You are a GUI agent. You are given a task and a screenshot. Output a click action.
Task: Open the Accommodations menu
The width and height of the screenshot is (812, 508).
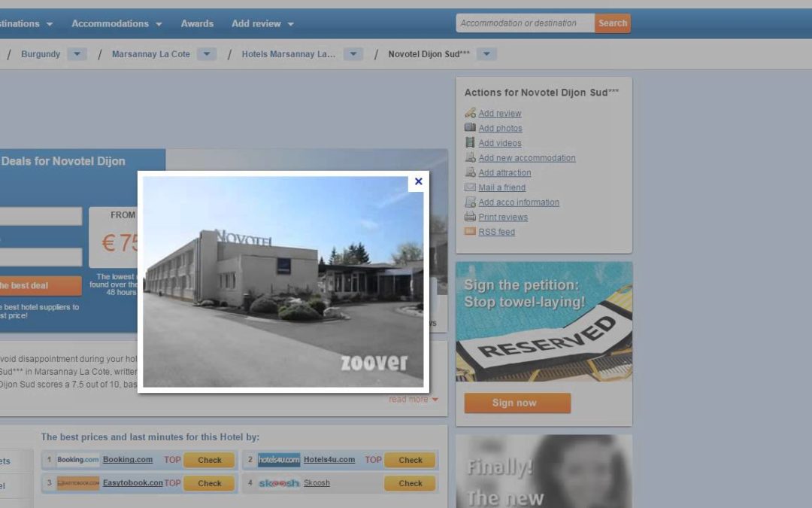coord(117,23)
